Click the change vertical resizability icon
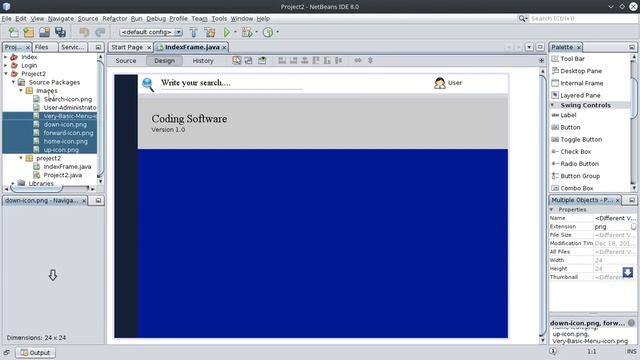The width and height of the screenshot is (640, 360). [370, 60]
